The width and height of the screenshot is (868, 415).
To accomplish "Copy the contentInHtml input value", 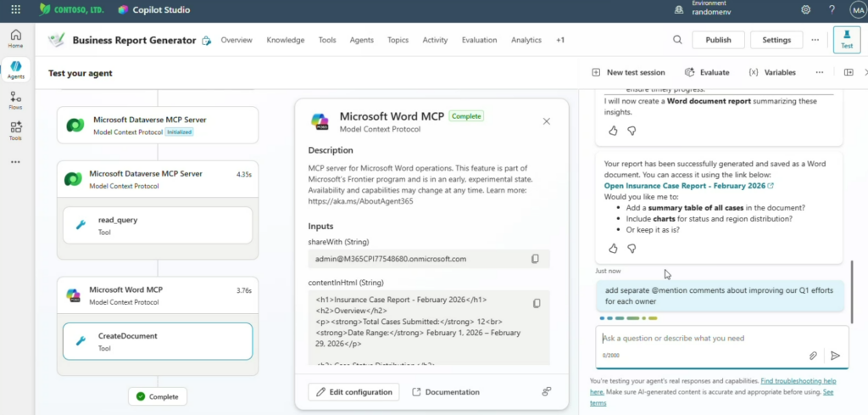I will [535, 304].
